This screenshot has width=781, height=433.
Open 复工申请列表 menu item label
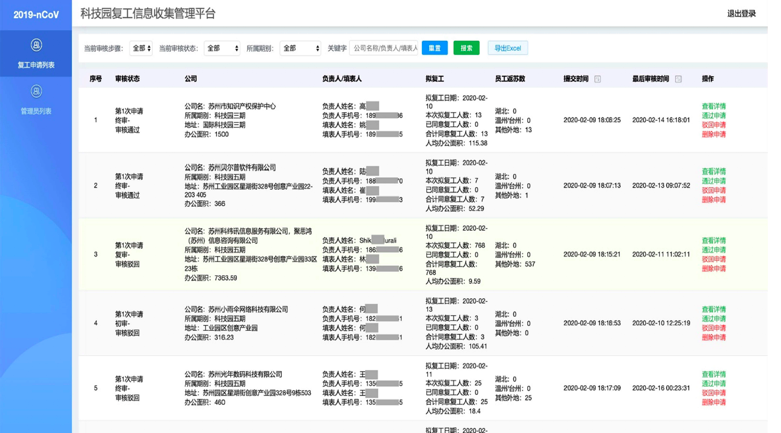(x=36, y=65)
